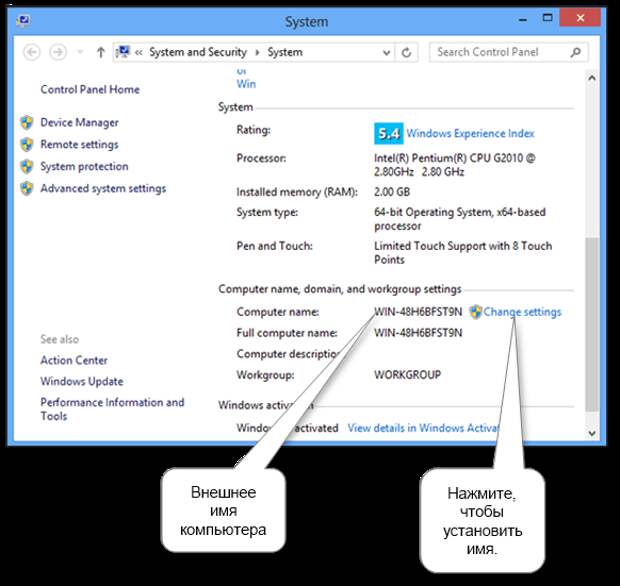The height and width of the screenshot is (586, 620).
Task: Click the Search Control Panel field
Action: [x=509, y=52]
